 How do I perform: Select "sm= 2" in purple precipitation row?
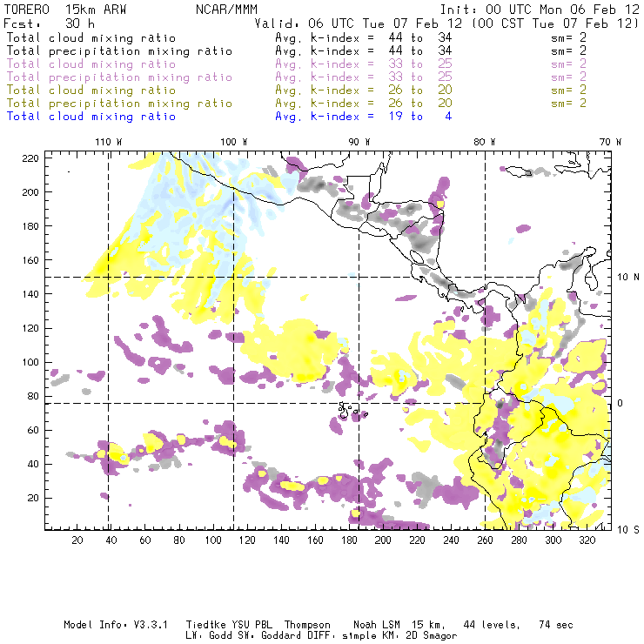pos(569,77)
